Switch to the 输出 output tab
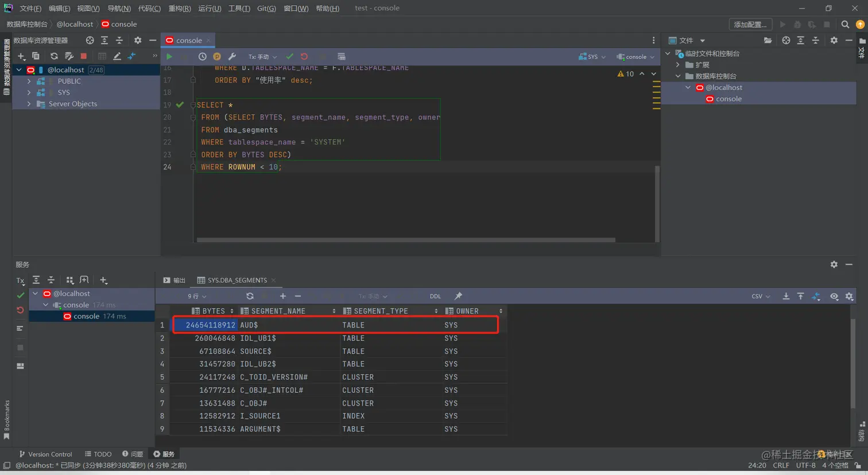Screen dimensions: 868x475 tap(175, 280)
